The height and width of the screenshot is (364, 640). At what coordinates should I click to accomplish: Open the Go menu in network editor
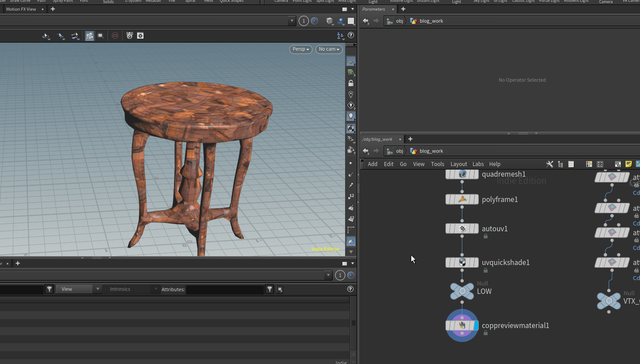click(x=403, y=164)
